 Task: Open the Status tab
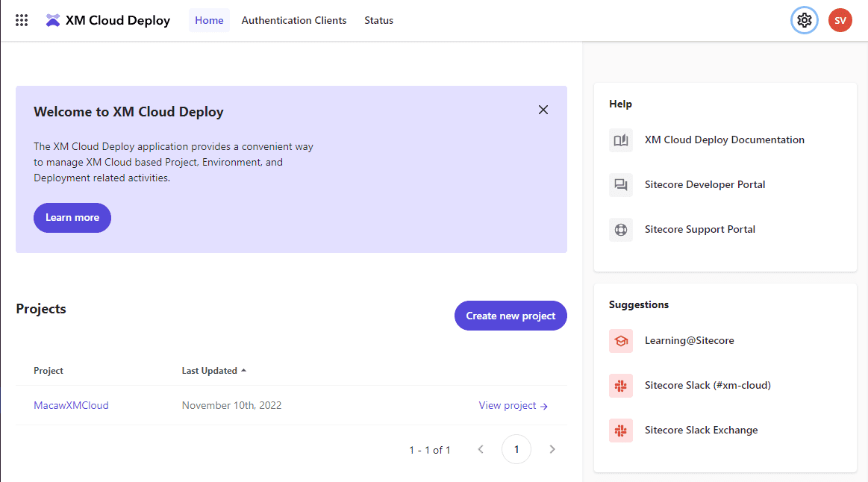coord(378,20)
